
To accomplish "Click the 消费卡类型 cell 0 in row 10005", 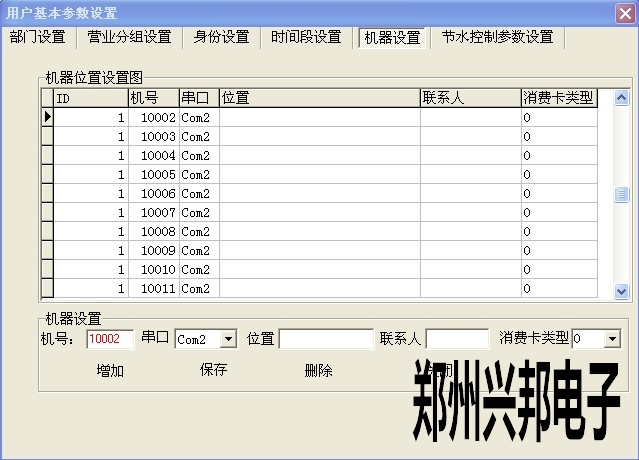I will (560, 174).
